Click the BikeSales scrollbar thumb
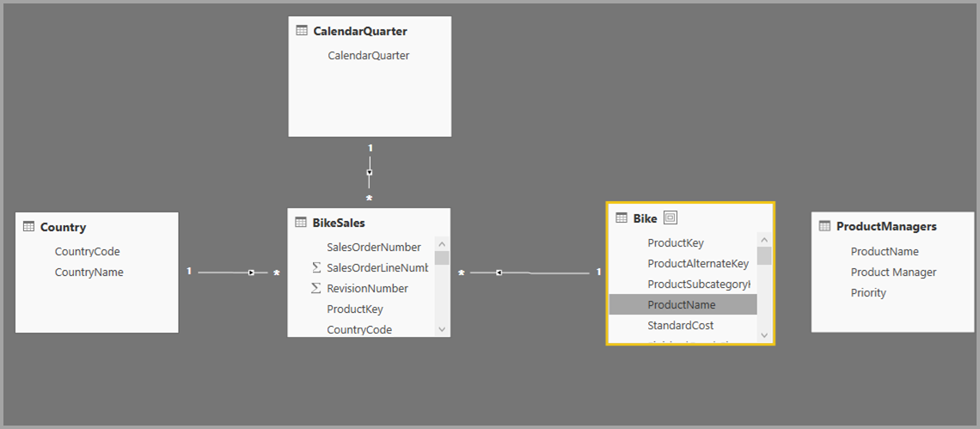 tap(442, 257)
